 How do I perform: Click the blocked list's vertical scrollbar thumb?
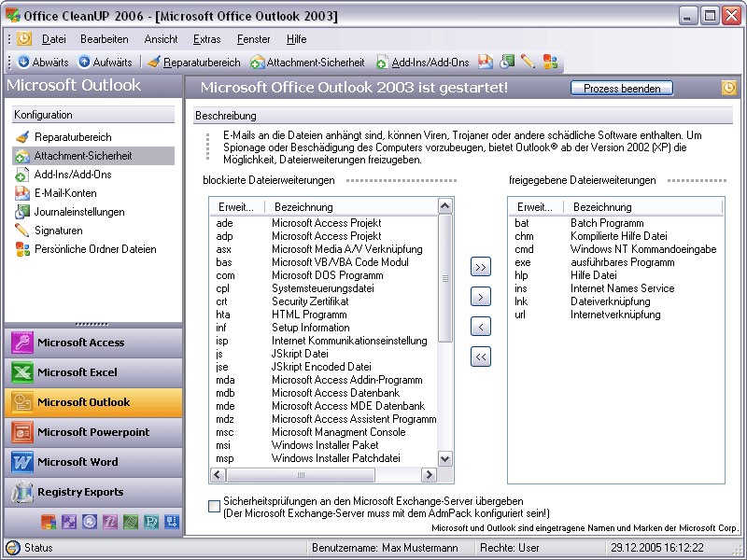[445, 278]
